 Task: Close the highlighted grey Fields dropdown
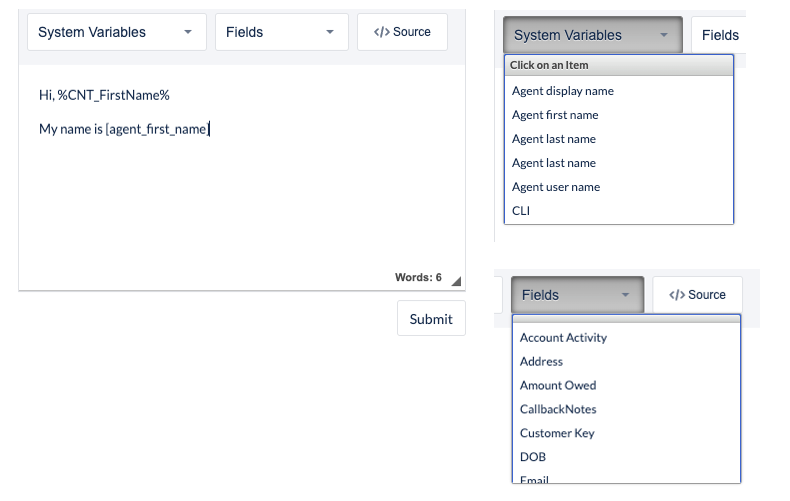577,295
